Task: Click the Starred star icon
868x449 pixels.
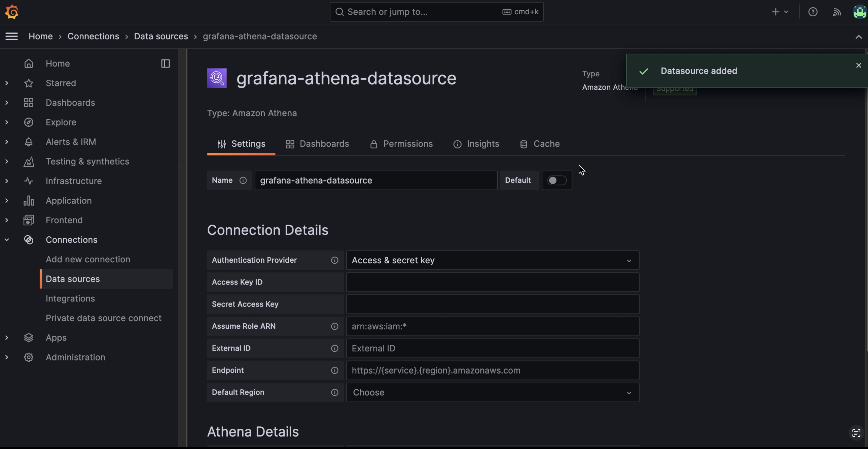Action: pyautogui.click(x=29, y=83)
